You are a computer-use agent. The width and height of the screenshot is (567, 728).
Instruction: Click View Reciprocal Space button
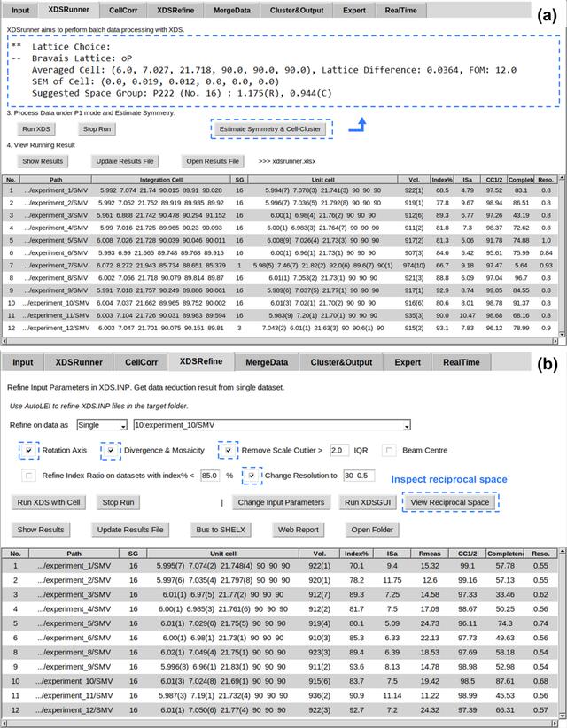click(x=450, y=502)
